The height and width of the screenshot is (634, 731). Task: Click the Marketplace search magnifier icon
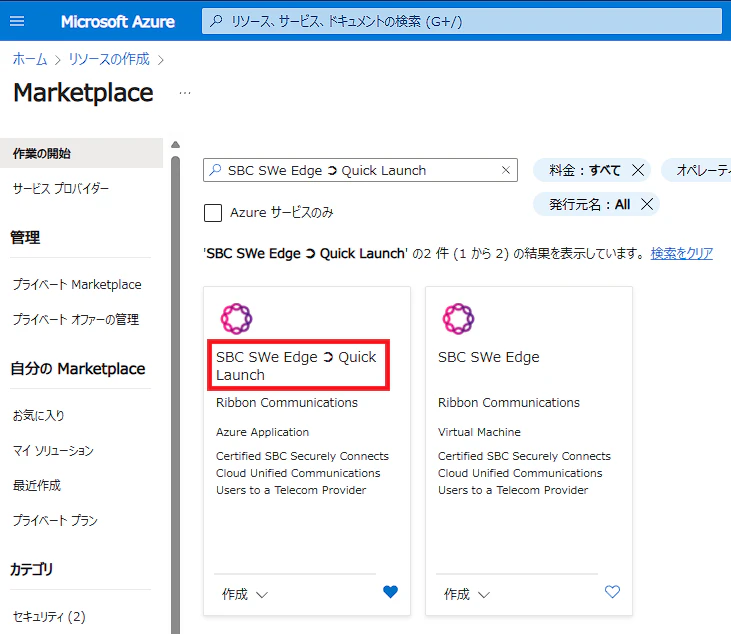[x=215, y=170]
